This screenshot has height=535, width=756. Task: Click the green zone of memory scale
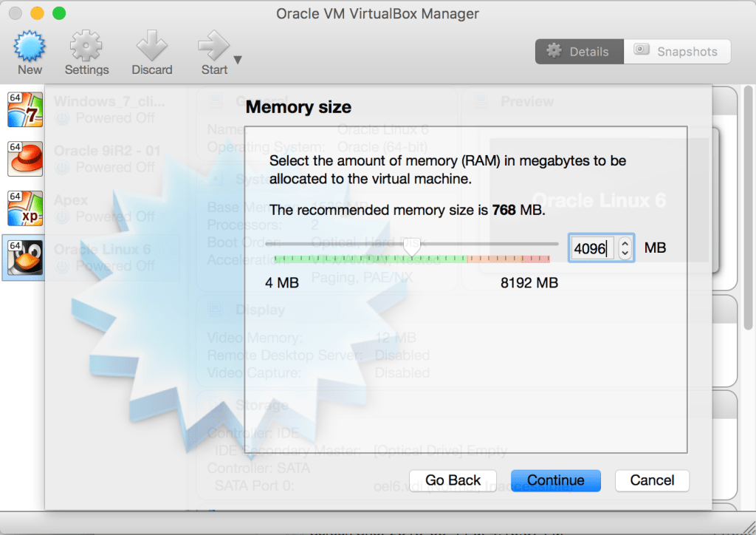coord(371,259)
